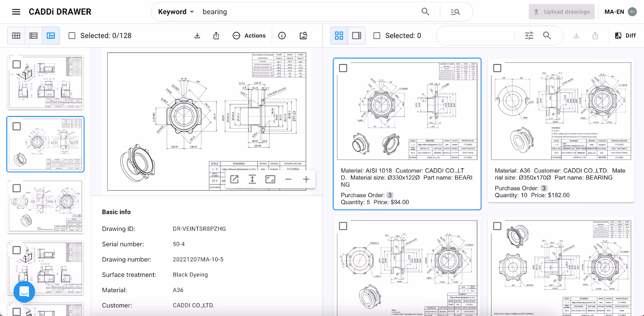Image resolution: width=644 pixels, height=316 pixels.
Task: Click serial number value 50-4
Action: coord(179,244)
